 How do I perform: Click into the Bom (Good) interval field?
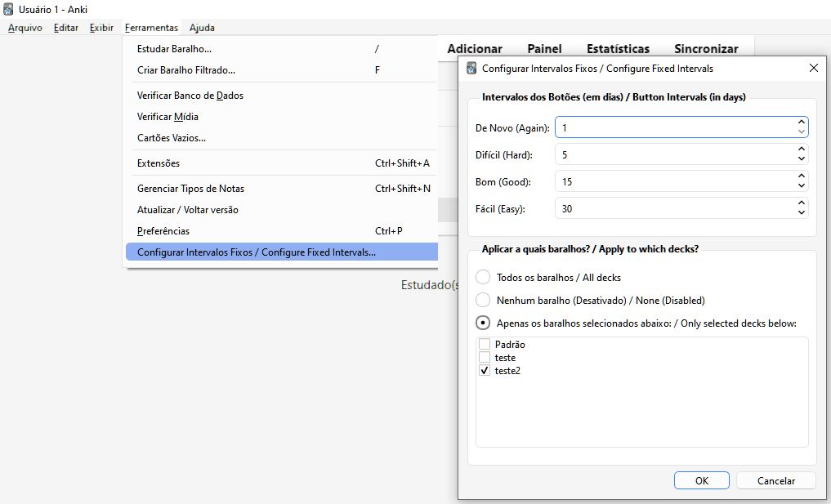674,181
